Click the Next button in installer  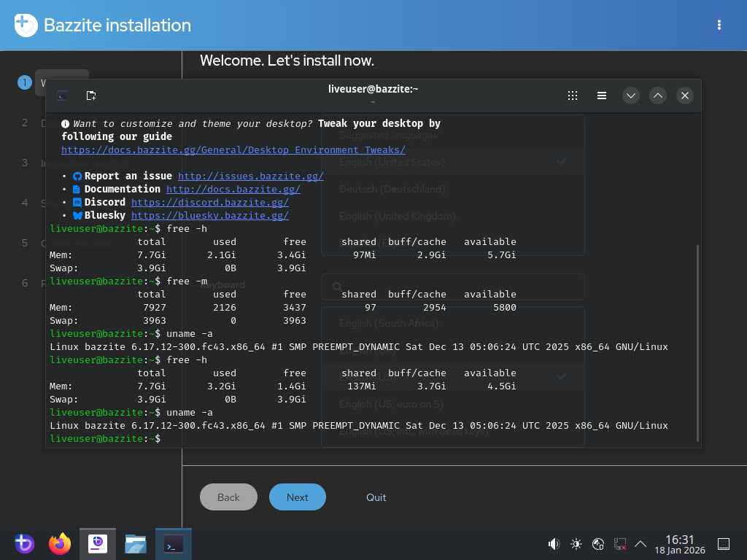point(298,497)
